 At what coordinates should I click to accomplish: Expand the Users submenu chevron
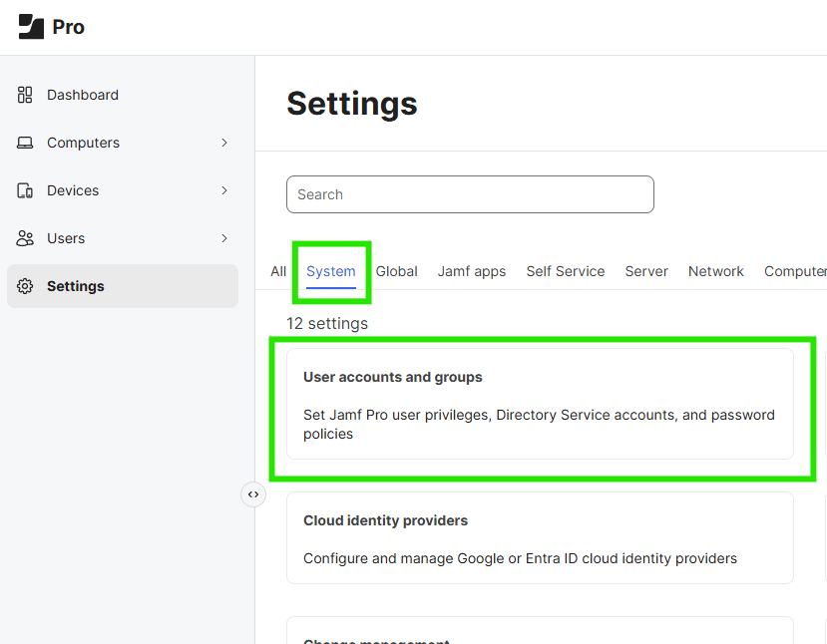(x=224, y=238)
